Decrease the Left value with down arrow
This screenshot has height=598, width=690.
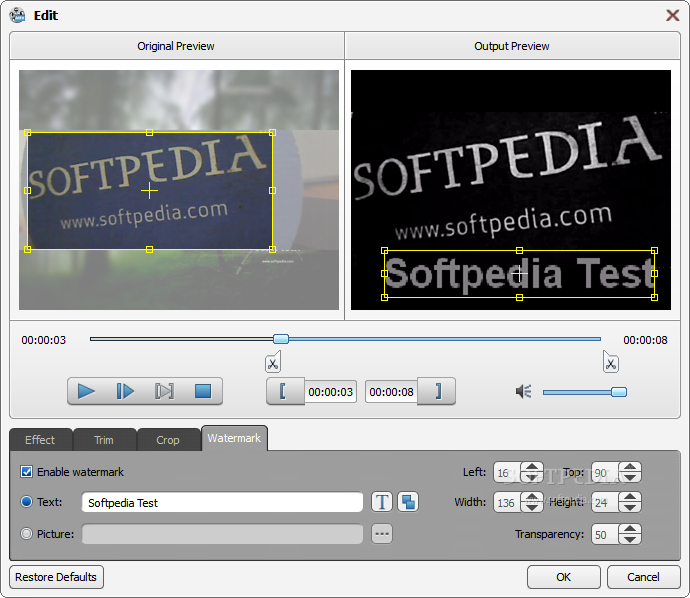pos(532,478)
